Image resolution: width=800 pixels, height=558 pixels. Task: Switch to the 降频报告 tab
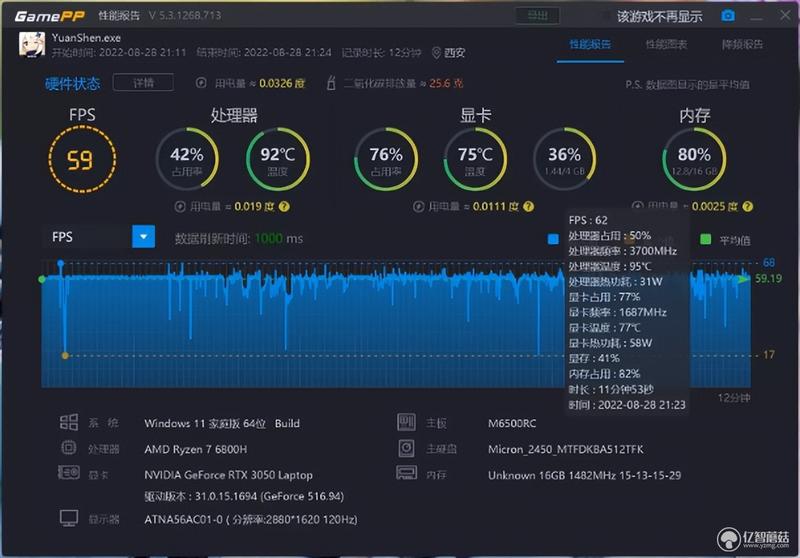pos(742,44)
